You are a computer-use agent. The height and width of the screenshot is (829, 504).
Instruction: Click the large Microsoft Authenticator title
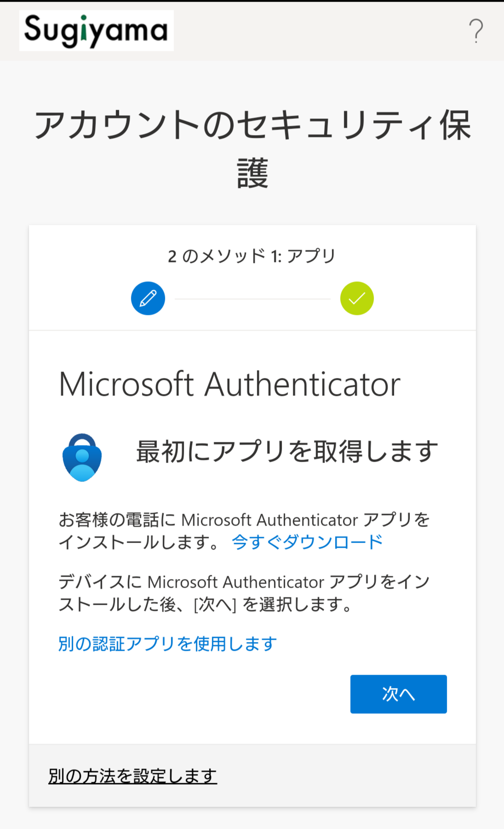click(x=230, y=385)
